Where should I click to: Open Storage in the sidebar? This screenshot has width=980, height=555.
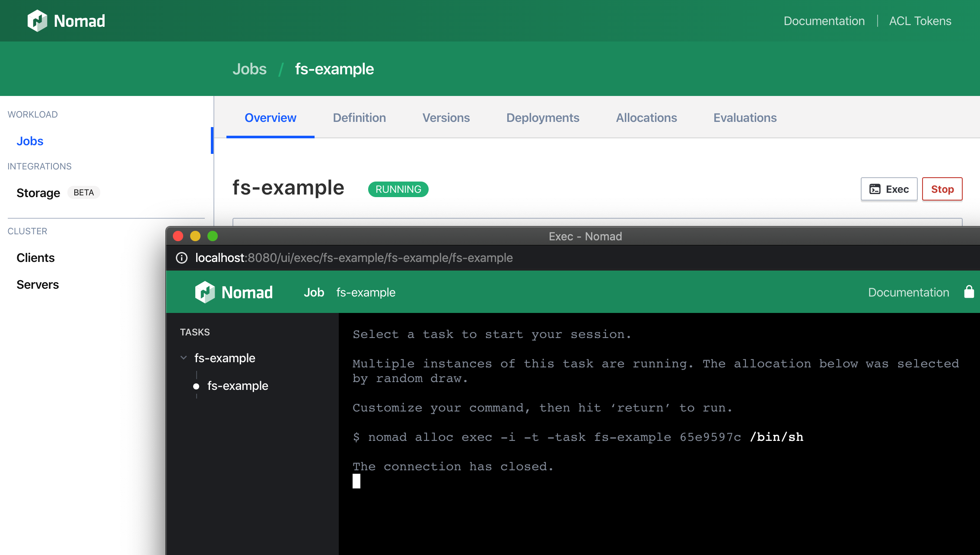tap(38, 193)
